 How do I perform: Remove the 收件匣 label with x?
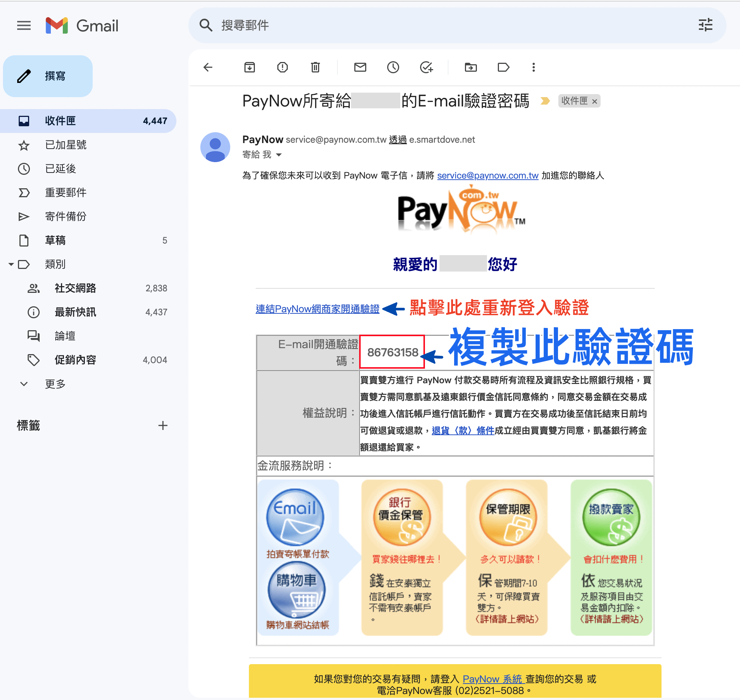(595, 101)
